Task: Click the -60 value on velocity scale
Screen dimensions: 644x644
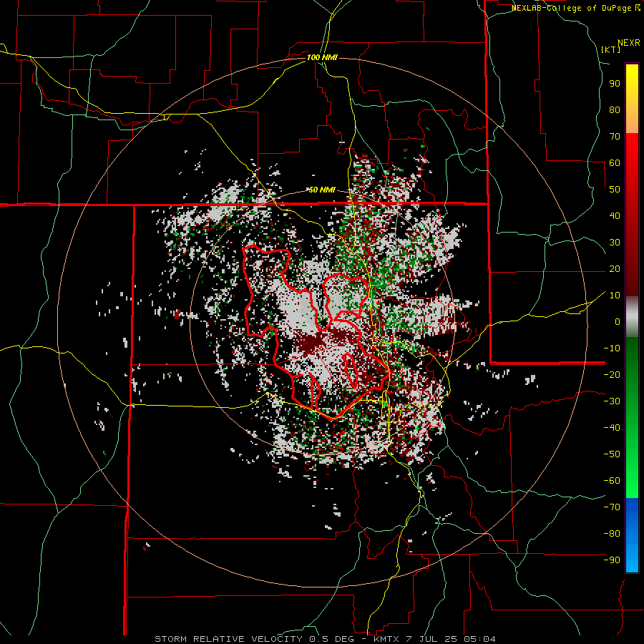Action: (x=612, y=481)
